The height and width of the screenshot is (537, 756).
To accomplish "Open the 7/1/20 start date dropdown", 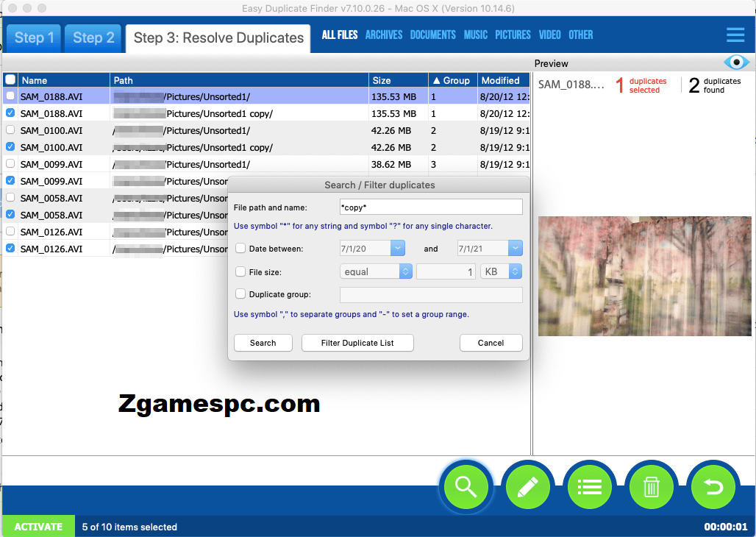I will tap(398, 249).
